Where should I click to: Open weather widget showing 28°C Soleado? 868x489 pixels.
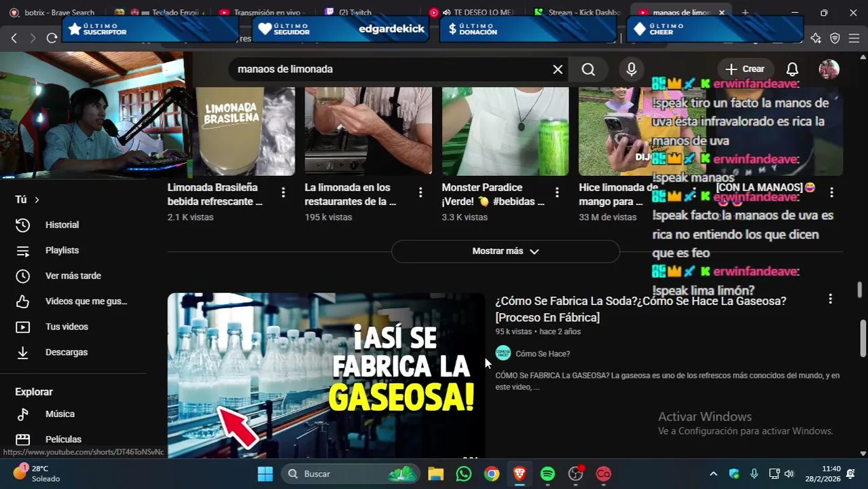point(37,474)
